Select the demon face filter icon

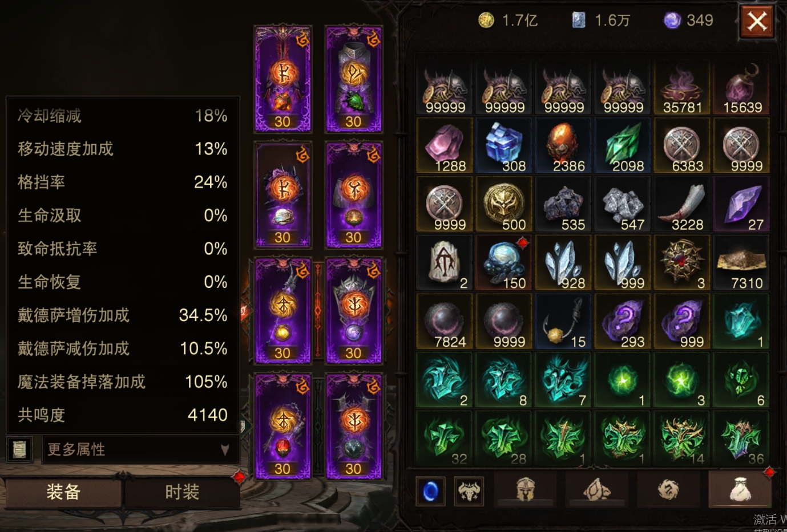pos(469,490)
